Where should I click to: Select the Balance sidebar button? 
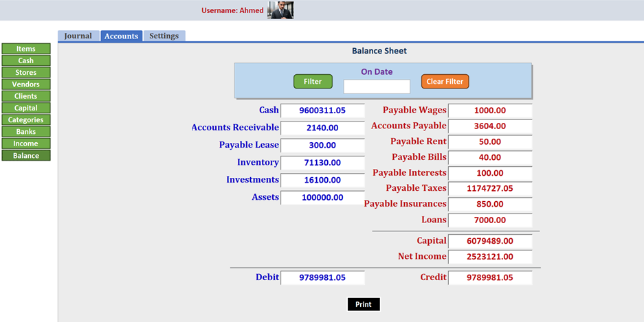pyautogui.click(x=26, y=155)
